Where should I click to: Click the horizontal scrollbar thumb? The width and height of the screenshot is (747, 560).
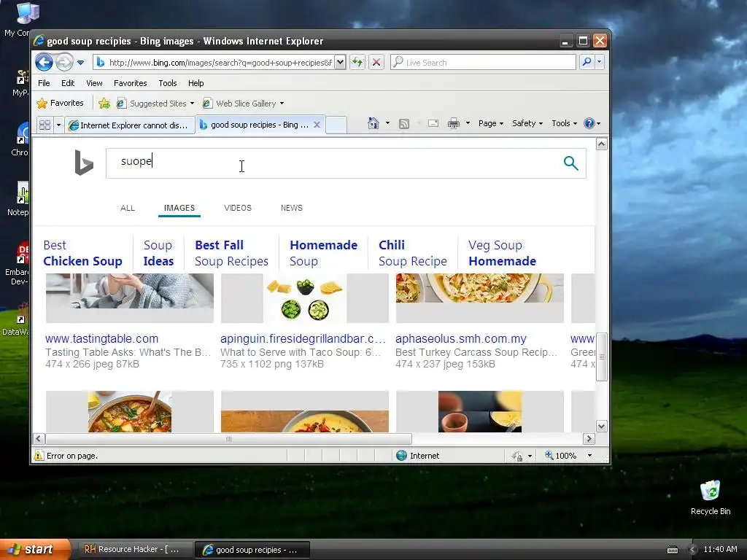tap(228, 438)
